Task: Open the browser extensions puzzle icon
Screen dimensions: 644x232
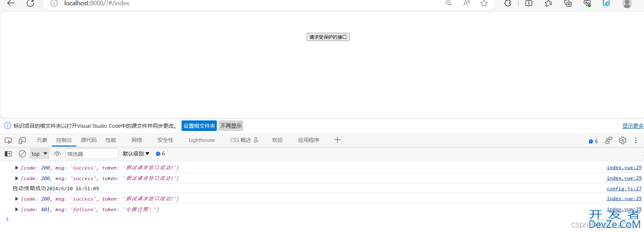Action: [x=508, y=3]
